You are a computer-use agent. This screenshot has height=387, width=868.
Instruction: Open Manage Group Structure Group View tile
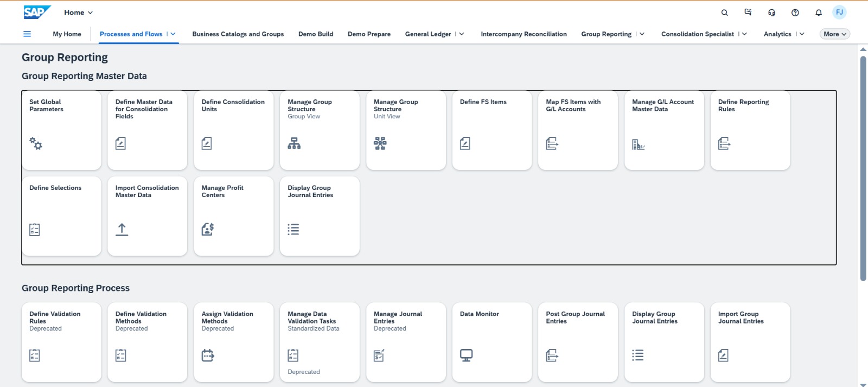320,130
